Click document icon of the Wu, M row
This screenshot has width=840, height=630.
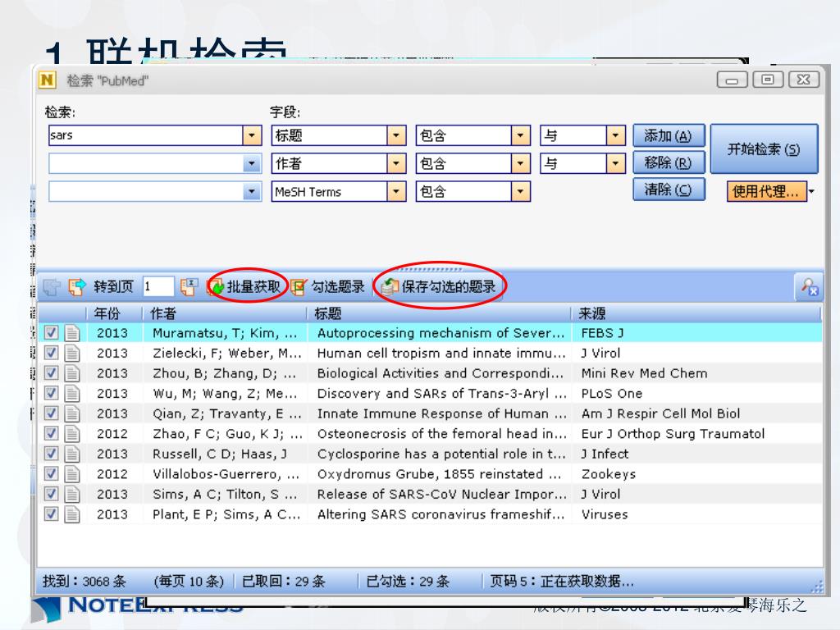(72, 394)
